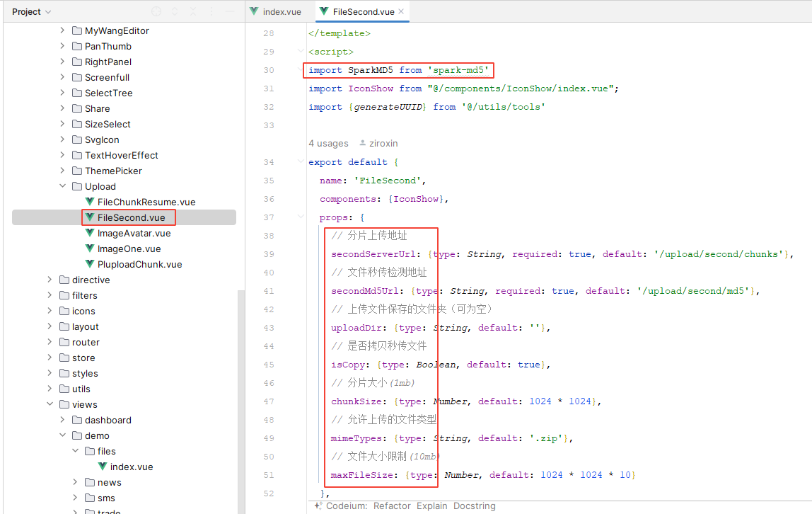Select ImageOne.vue file
The height and width of the screenshot is (514, 812).
pos(129,249)
